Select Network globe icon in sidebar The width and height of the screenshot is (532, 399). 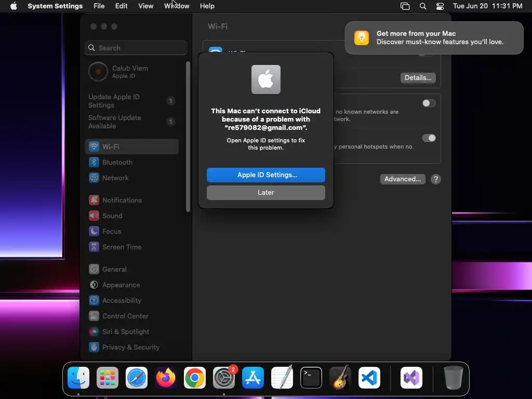pyautogui.click(x=94, y=178)
